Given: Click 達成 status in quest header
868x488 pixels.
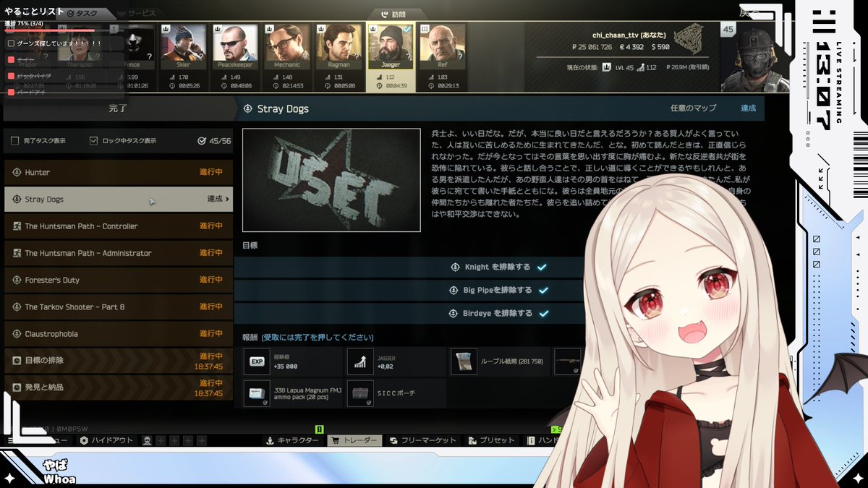Looking at the screenshot, I should tap(748, 108).
